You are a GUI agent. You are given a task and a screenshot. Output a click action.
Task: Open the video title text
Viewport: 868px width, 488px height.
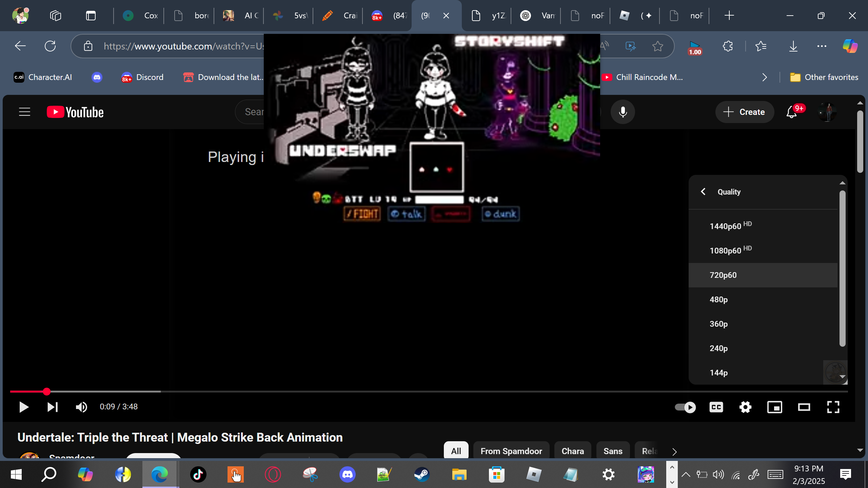coord(180,438)
